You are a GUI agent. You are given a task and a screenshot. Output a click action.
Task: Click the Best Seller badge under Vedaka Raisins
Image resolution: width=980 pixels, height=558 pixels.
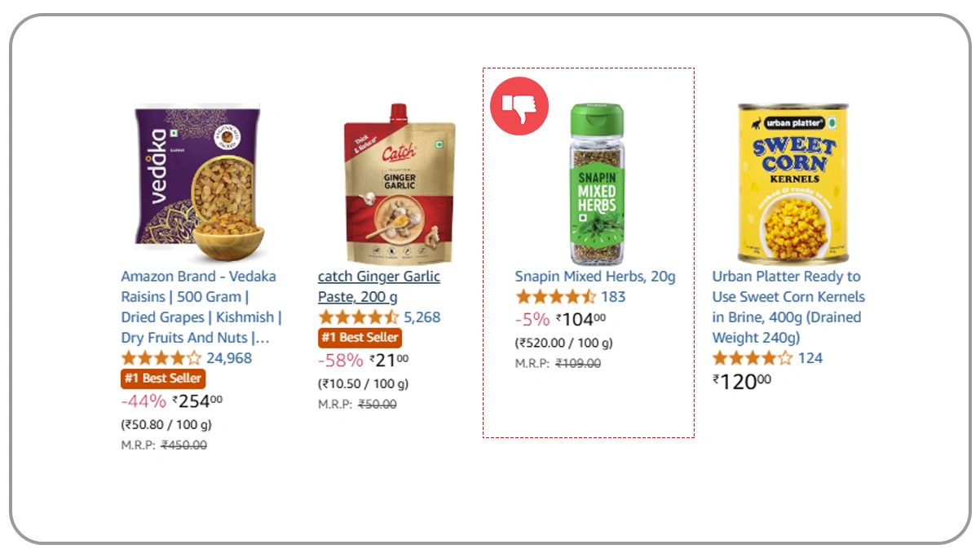click(x=163, y=379)
